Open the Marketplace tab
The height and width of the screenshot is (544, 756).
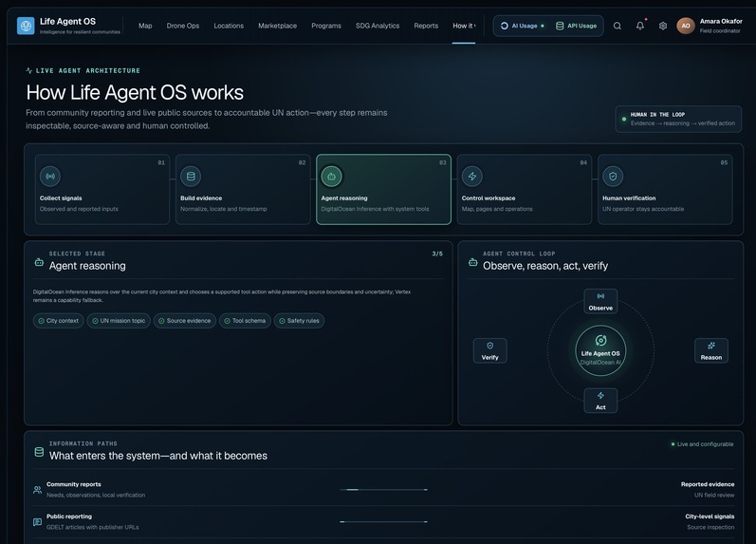click(277, 26)
